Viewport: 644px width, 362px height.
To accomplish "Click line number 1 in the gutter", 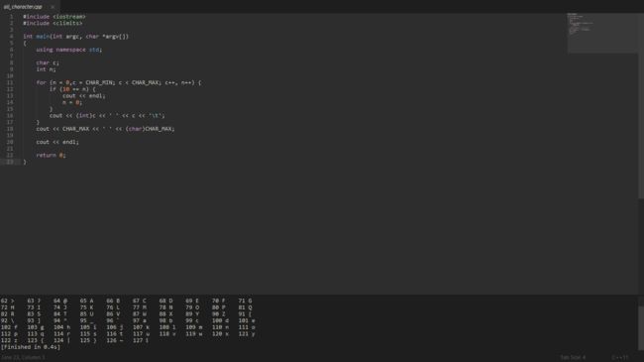I will [x=12, y=17].
